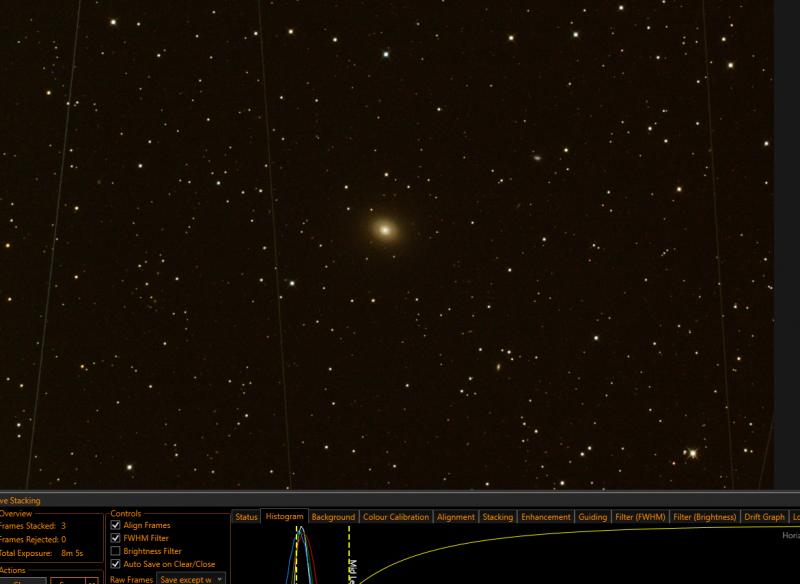Click the Controls group heading
The image size is (800, 584).
[x=126, y=514]
